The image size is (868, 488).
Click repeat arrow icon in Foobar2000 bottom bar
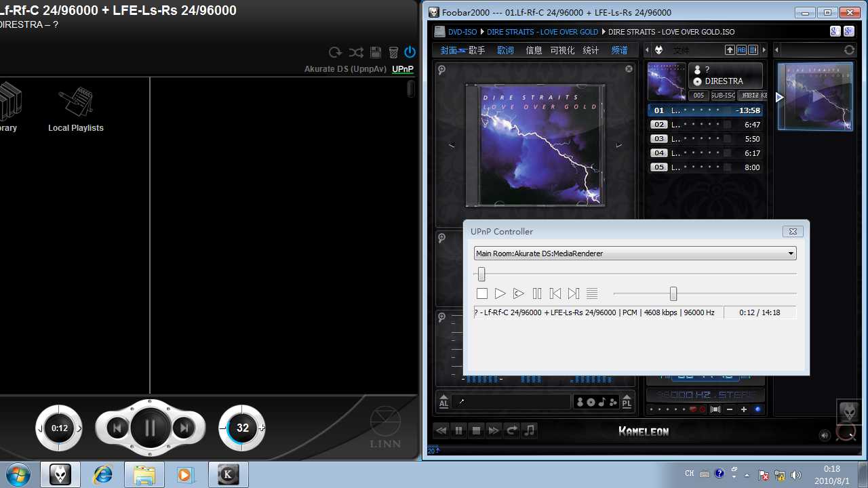tap(512, 430)
